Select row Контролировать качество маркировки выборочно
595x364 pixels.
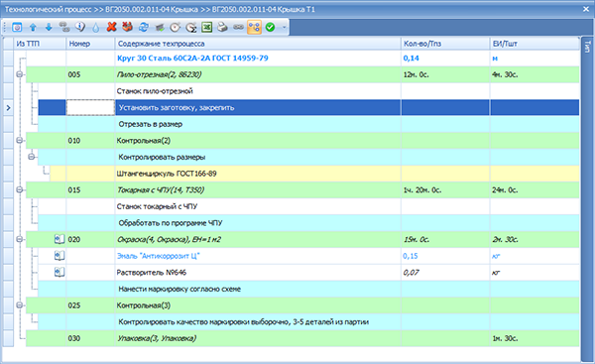[x=308, y=322]
